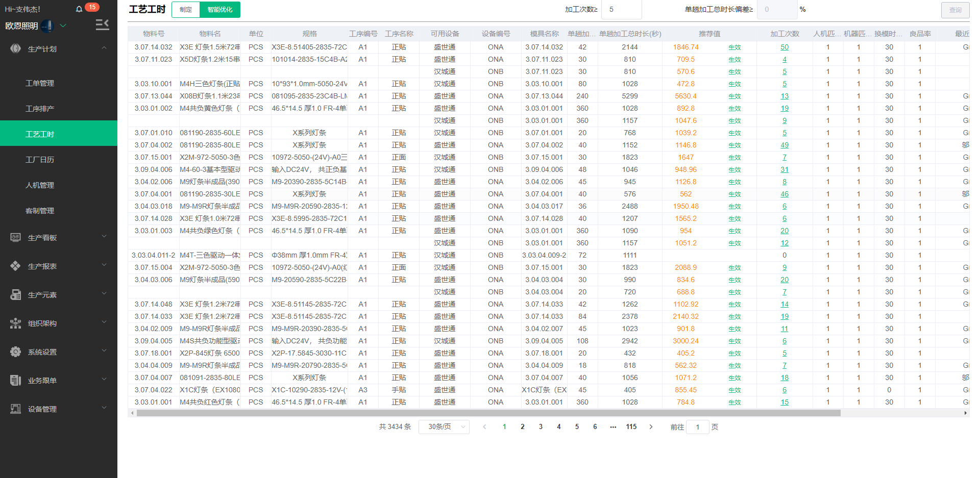
Task: Collapse sidebar with the menu fold icon
Action: pyautogui.click(x=103, y=24)
